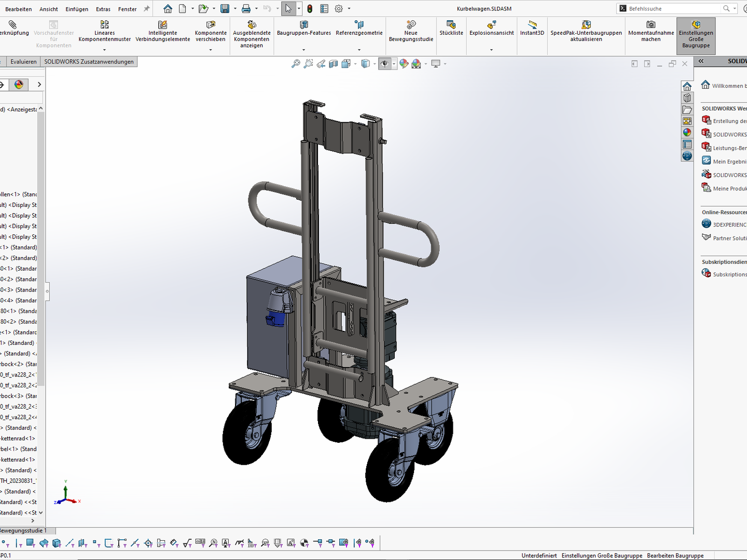The image size is (747, 560).
Task: Collapse the task pane with double chevron
Action: pos(701,61)
